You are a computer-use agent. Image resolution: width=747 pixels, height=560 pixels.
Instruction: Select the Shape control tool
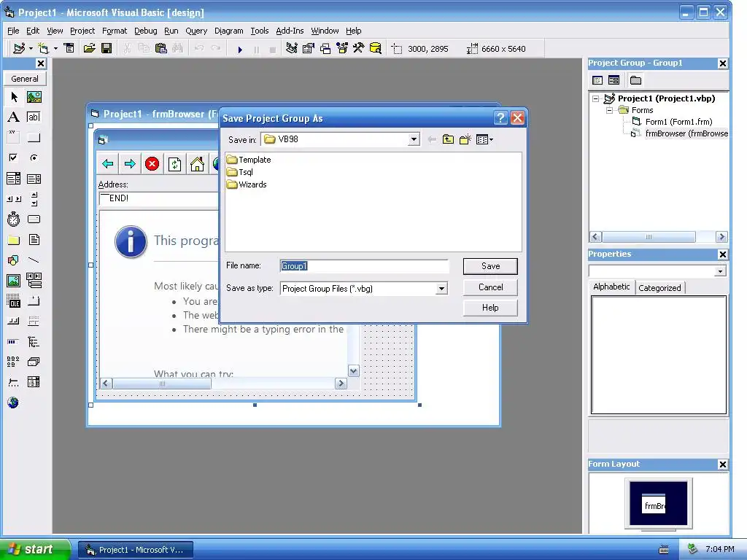[14, 260]
